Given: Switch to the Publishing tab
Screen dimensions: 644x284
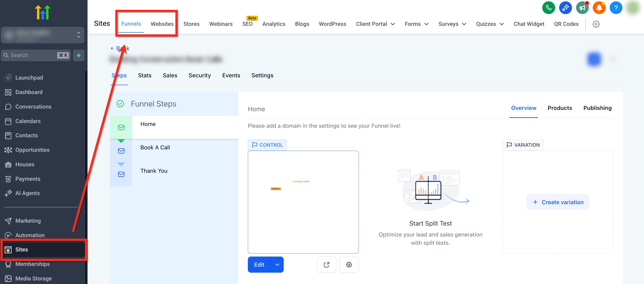Looking at the screenshot, I should tap(597, 108).
